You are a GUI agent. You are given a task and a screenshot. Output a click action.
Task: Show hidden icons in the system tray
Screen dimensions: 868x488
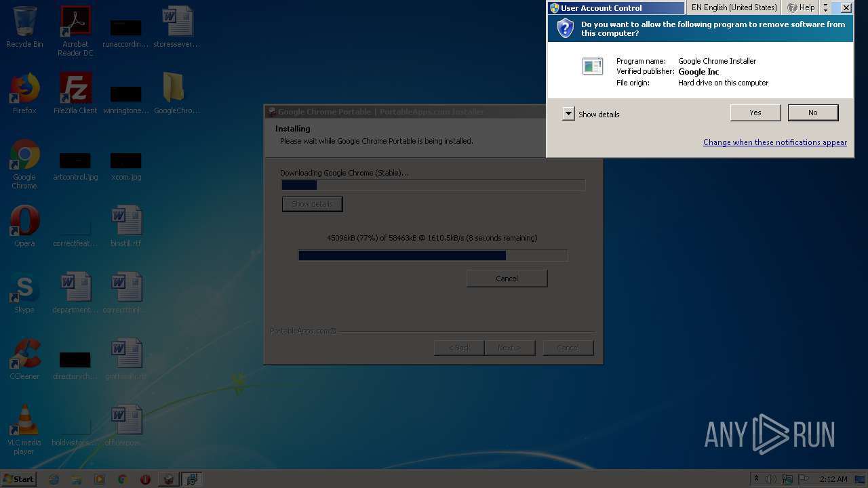point(756,479)
